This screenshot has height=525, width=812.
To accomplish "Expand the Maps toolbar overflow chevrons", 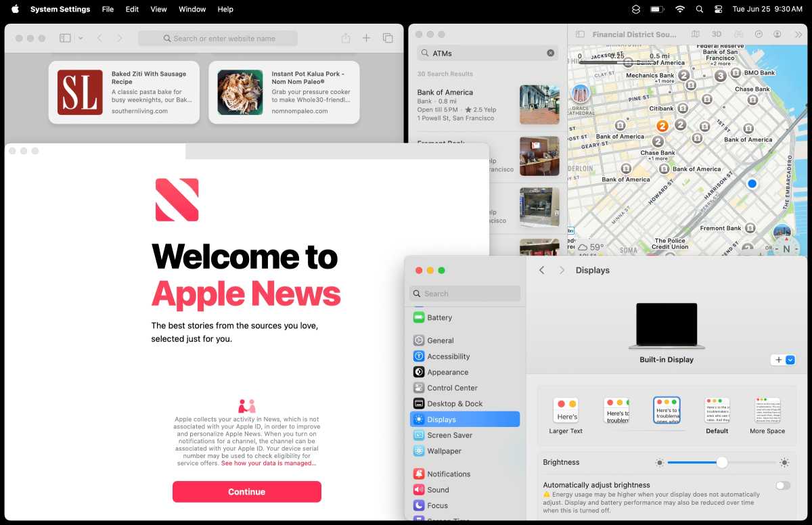I will [798, 35].
